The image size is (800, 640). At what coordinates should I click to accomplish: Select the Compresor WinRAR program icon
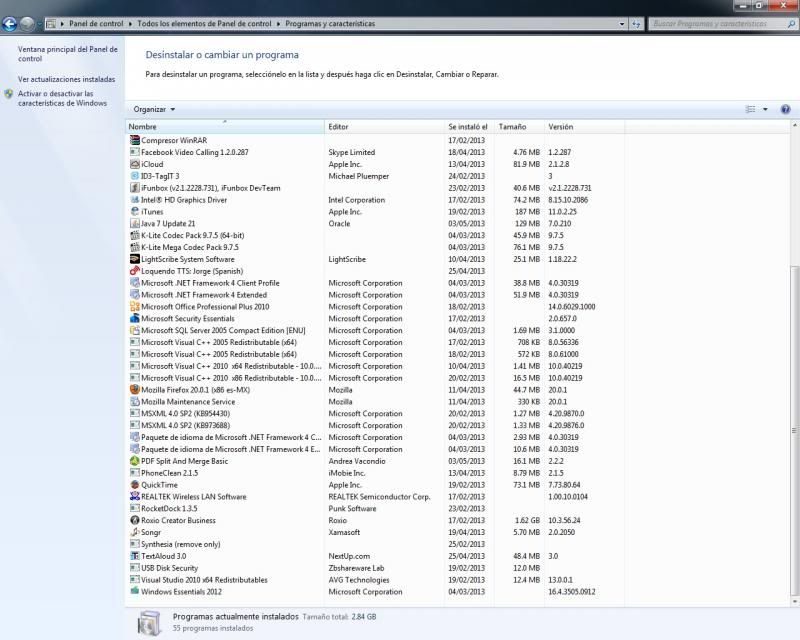[x=135, y=140]
